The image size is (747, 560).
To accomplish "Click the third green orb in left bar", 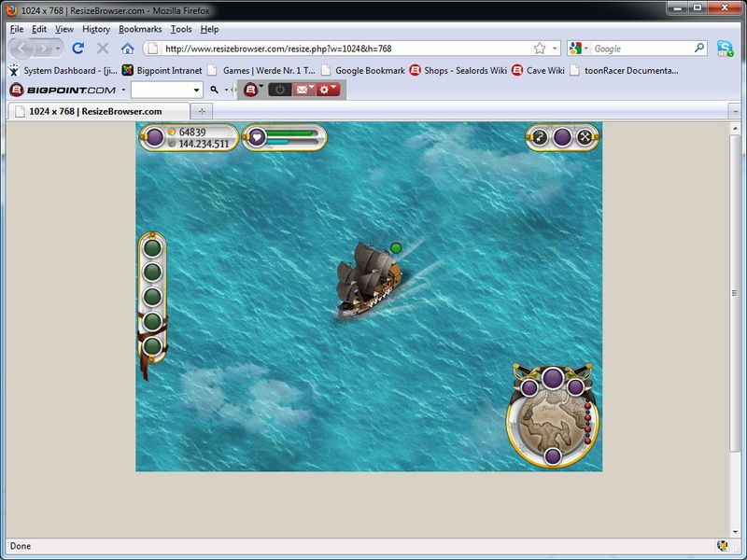I will [x=152, y=297].
